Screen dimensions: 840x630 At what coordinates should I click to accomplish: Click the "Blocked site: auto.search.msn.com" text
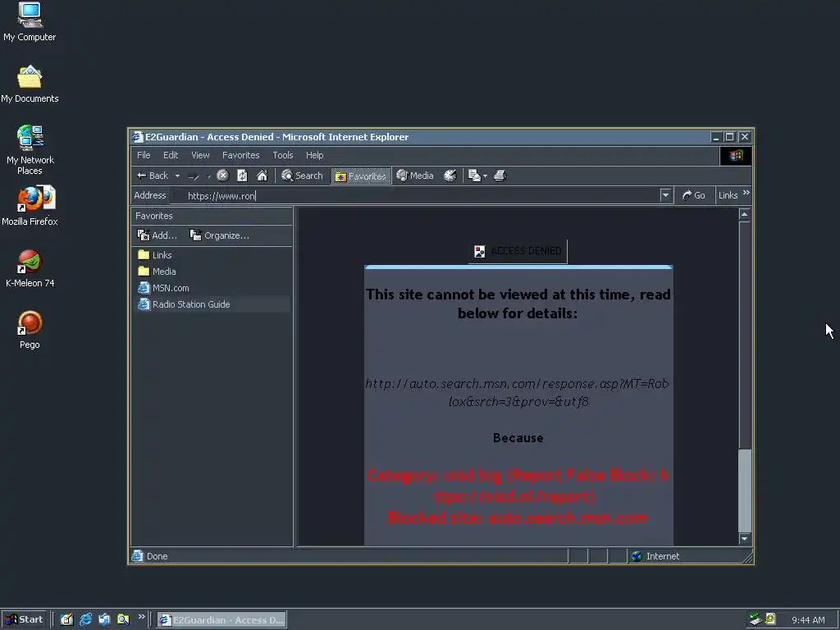(518, 518)
